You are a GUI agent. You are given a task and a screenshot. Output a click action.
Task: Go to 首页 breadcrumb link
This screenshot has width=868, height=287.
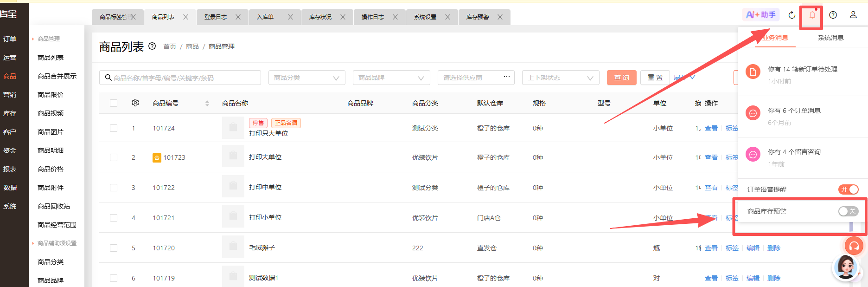point(170,46)
